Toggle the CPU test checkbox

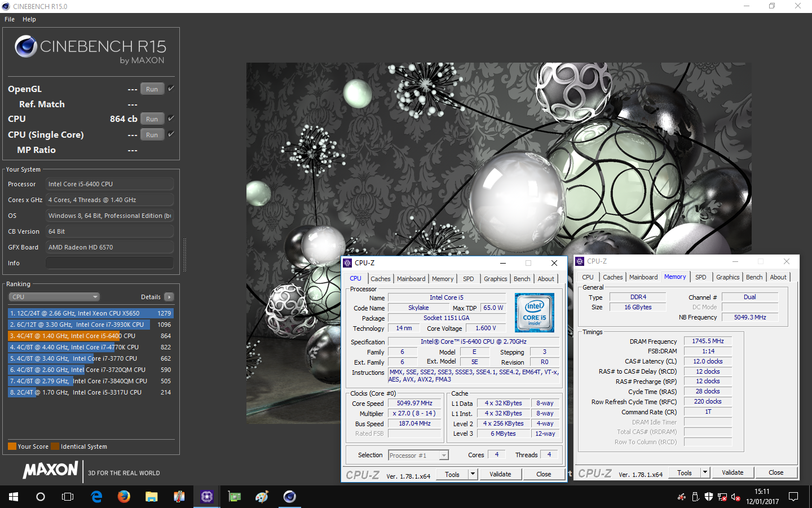(x=171, y=118)
